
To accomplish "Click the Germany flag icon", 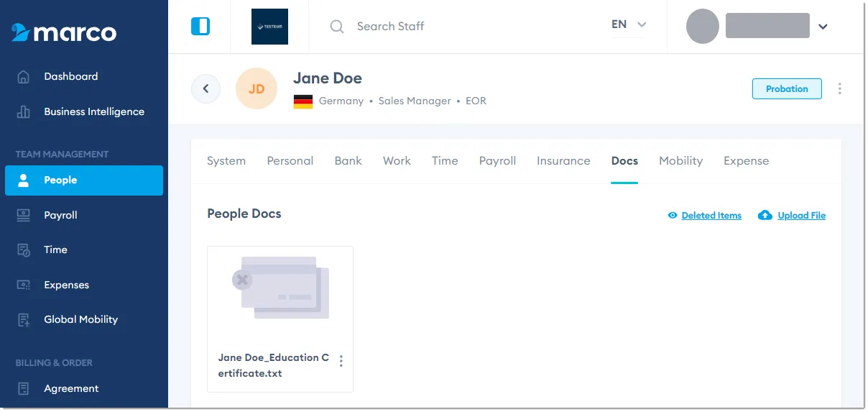I will pos(303,101).
